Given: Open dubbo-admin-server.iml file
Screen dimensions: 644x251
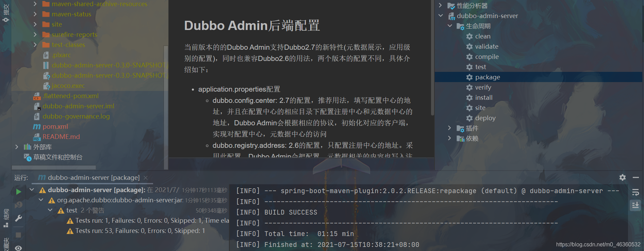Looking at the screenshot, I should tap(78, 106).
